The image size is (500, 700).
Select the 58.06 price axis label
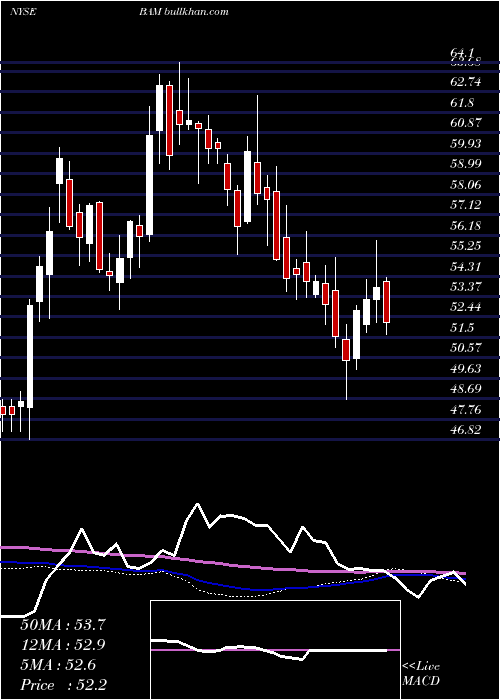tap(466, 184)
